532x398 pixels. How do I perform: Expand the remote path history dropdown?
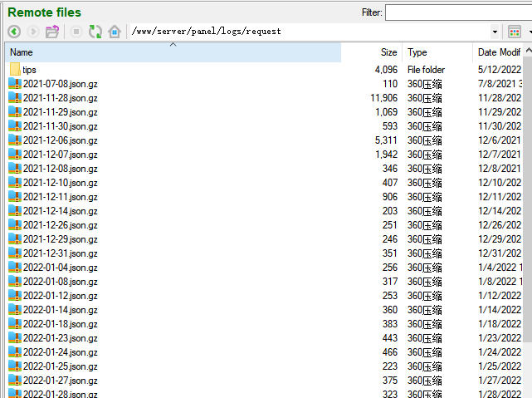click(495, 32)
